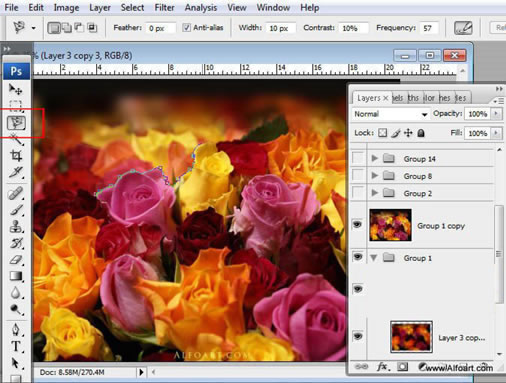This screenshot has width=506, height=383.
Task: Select the Gradient tool
Action: (16, 276)
